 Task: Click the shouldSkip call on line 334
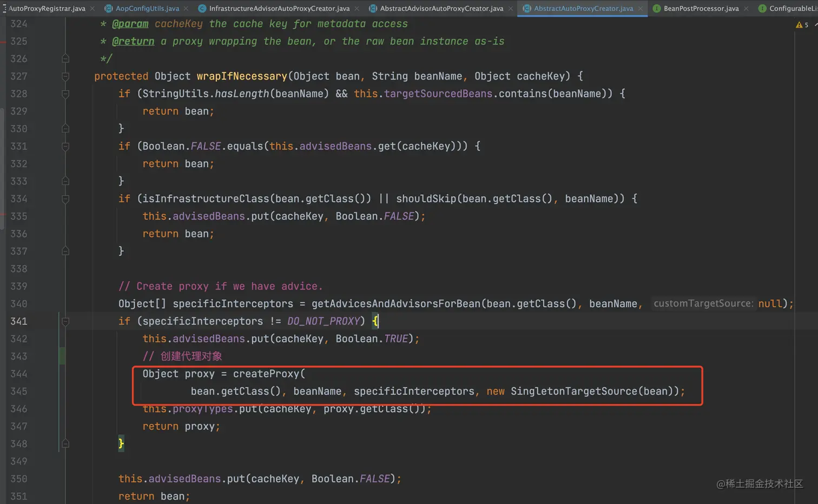point(426,198)
